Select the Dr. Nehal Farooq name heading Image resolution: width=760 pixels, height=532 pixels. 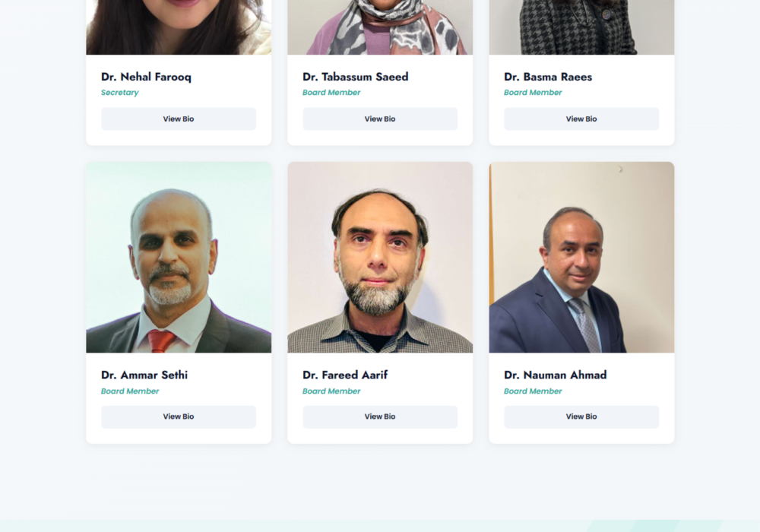(147, 77)
